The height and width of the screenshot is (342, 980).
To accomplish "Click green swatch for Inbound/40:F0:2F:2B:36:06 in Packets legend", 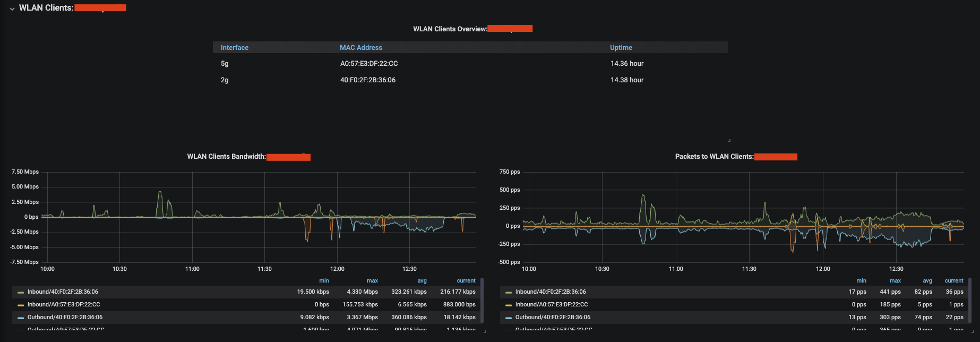I will tap(509, 292).
